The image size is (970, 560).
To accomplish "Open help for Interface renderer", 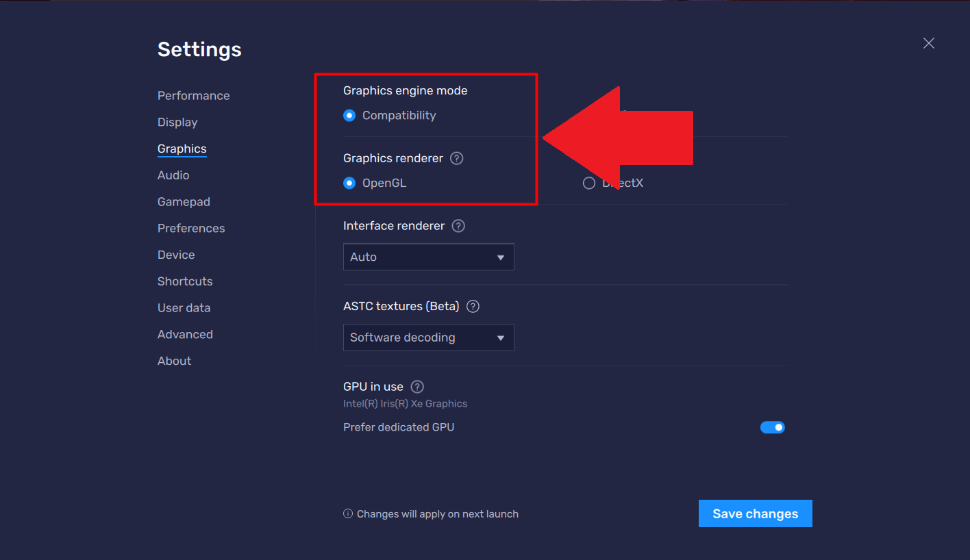I will 458,226.
